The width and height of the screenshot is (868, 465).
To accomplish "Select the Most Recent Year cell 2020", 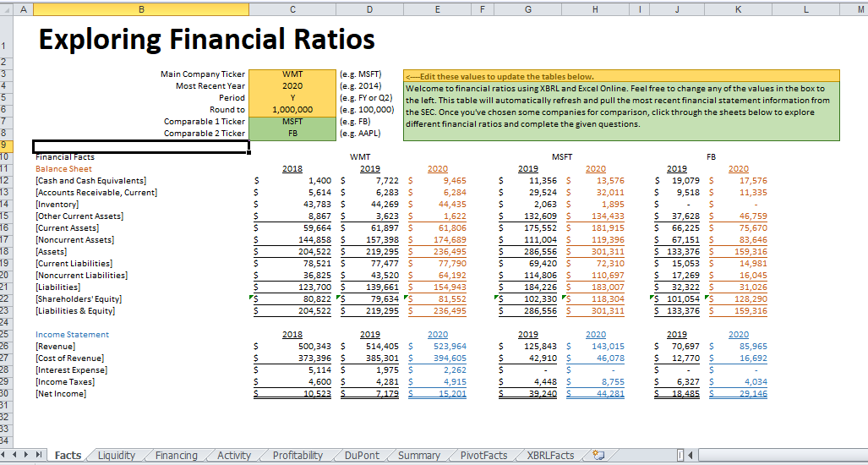I will tap(292, 85).
